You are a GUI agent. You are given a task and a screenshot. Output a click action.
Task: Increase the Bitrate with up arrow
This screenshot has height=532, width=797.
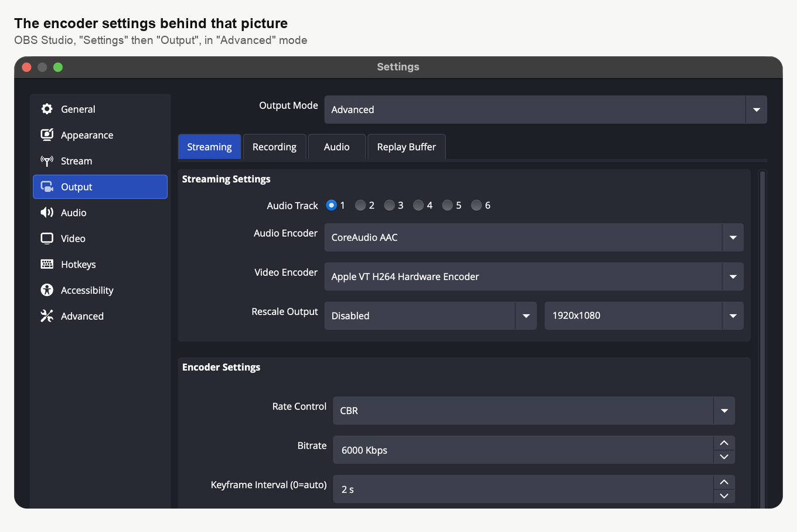tap(724, 443)
